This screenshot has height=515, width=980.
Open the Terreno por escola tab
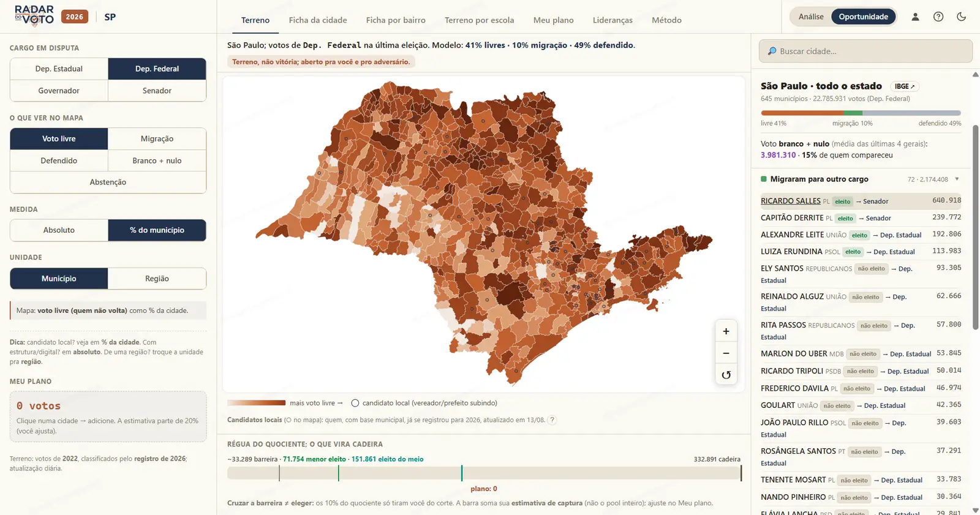pyautogui.click(x=480, y=20)
